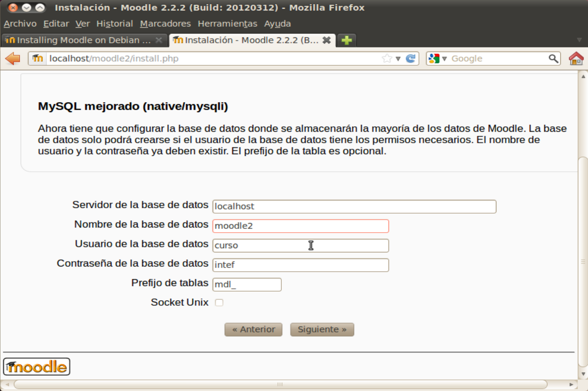Viewport: 588px width, 391px height.
Task: Open a new tab with the plus icon
Action: [347, 41]
